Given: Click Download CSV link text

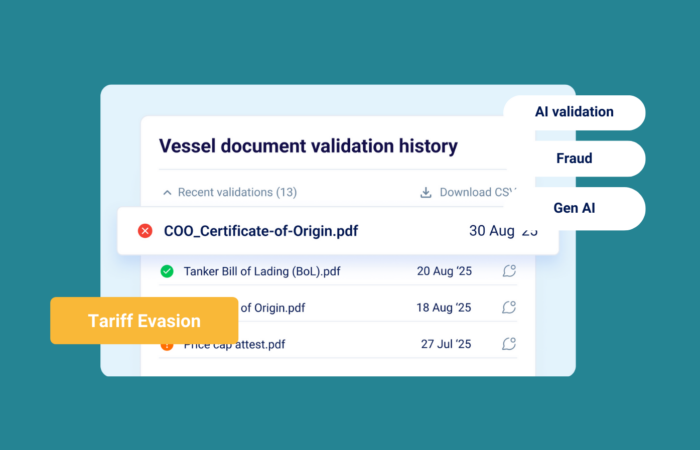Looking at the screenshot, I should pyautogui.click(x=478, y=192).
